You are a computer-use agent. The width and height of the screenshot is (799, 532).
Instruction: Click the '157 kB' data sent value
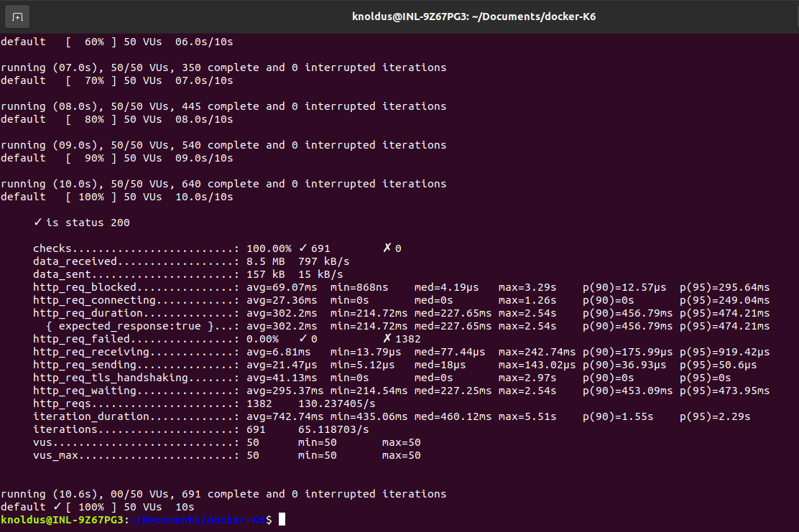[x=265, y=274]
